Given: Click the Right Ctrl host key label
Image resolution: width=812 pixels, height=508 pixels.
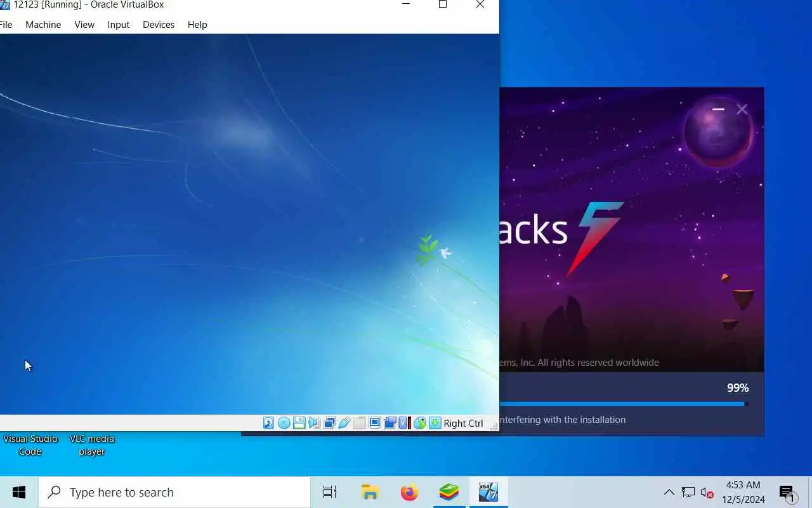Looking at the screenshot, I should (x=463, y=424).
